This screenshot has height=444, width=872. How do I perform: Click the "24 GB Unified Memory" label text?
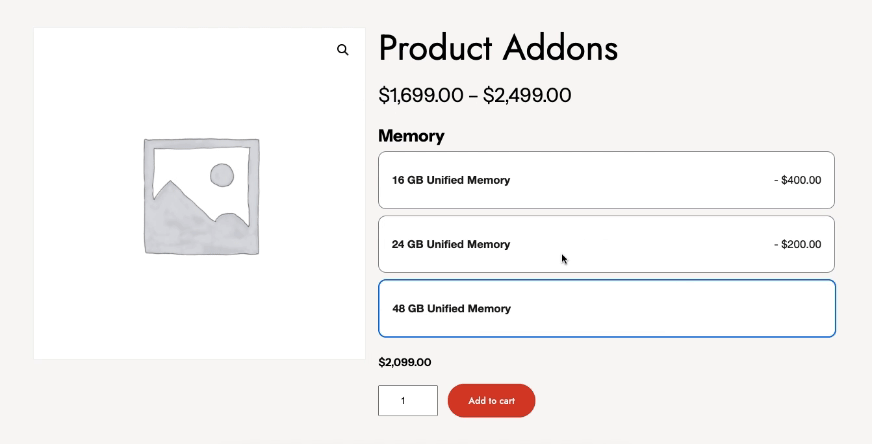[x=451, y=245]
